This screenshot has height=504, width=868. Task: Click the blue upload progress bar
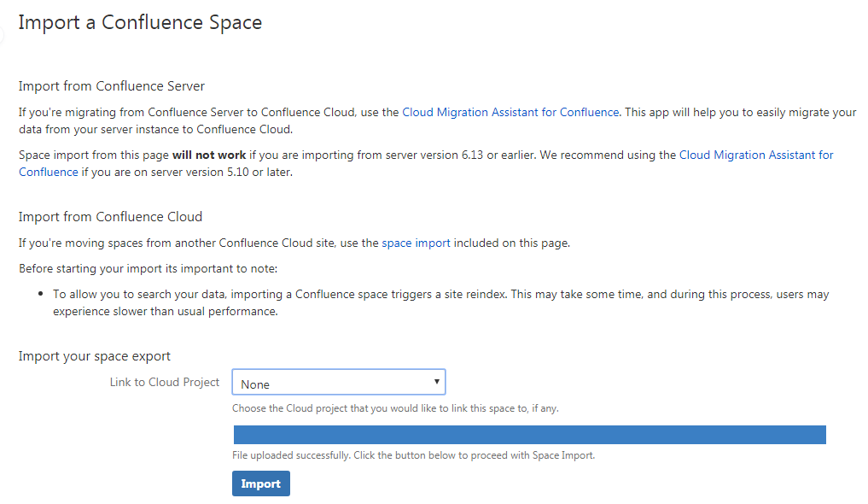click(528, 435)
